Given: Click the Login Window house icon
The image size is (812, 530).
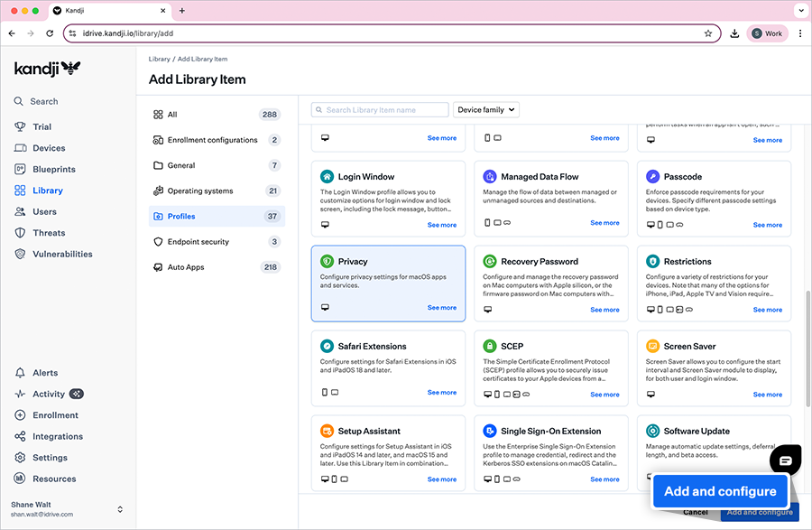Looking at the screenshot, I should click(328, 177).
